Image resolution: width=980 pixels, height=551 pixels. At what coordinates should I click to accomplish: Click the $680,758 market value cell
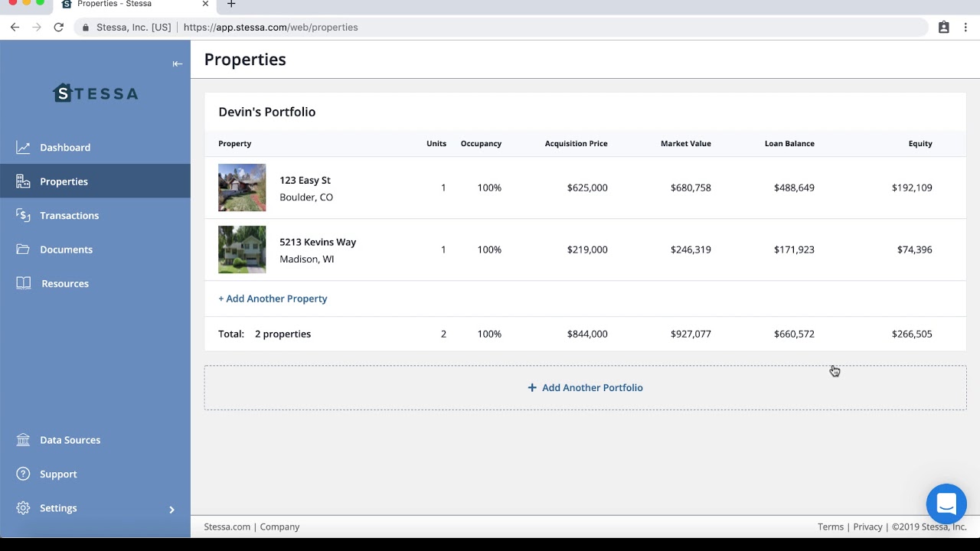click(691, 187)
